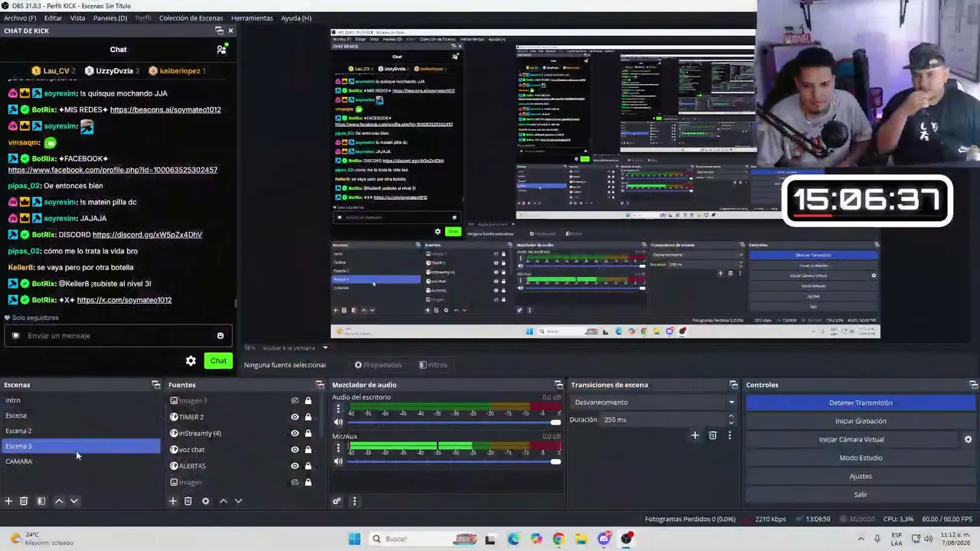Viewport: 980px width, 551px height.
Task: Adjust Mic/Aux volume slider
Action: (454, 461)
